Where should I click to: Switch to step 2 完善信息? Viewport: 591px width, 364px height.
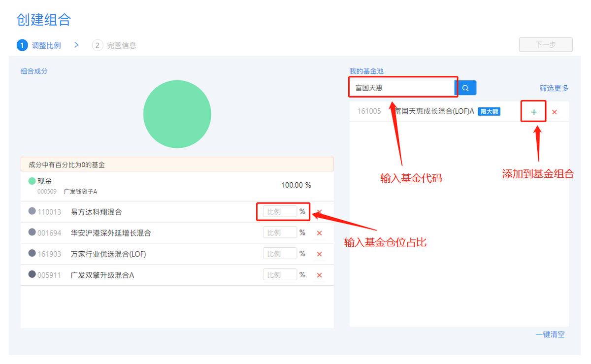[114, 45]
